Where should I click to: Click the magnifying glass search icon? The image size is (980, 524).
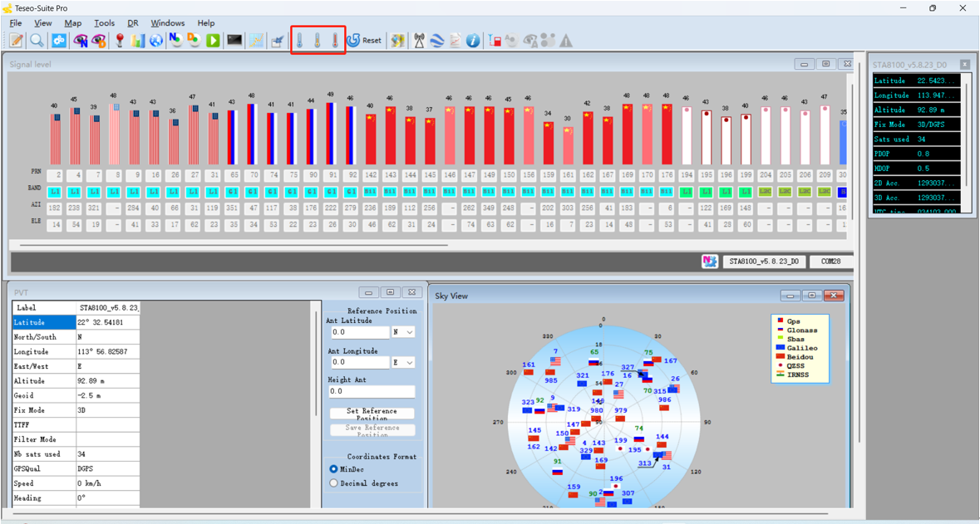[x=37, y=41]
